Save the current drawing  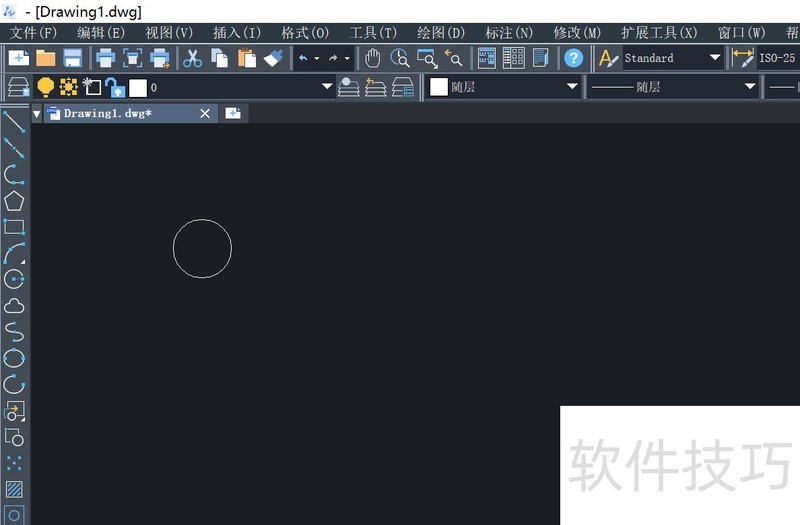tap(72, 58)
